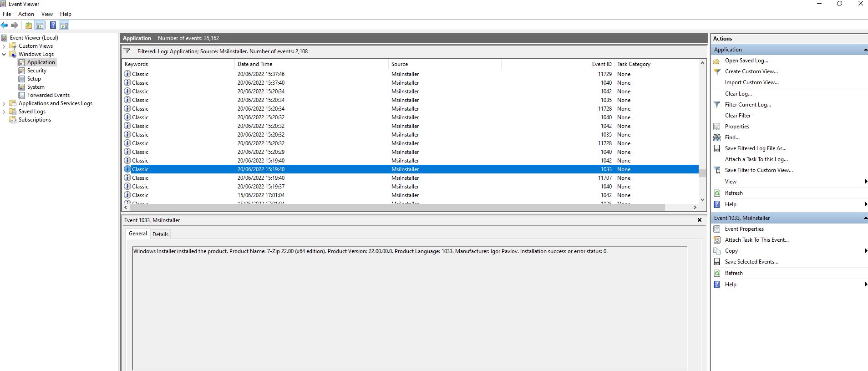Click the Event Properties icon
This screenshot has width=868, height=371.
717,229
